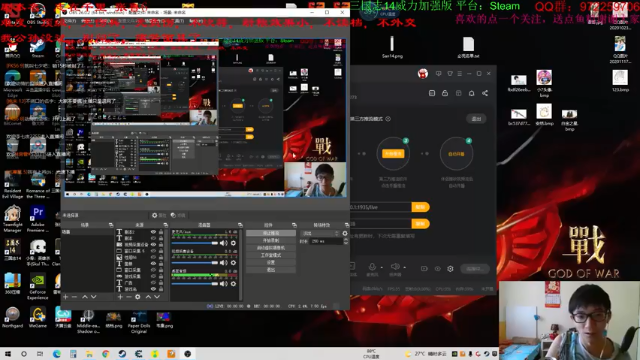Expand the speaker options arrow in streaming app
The width and height of the screenshot is (640, 360).
(405, 268)
